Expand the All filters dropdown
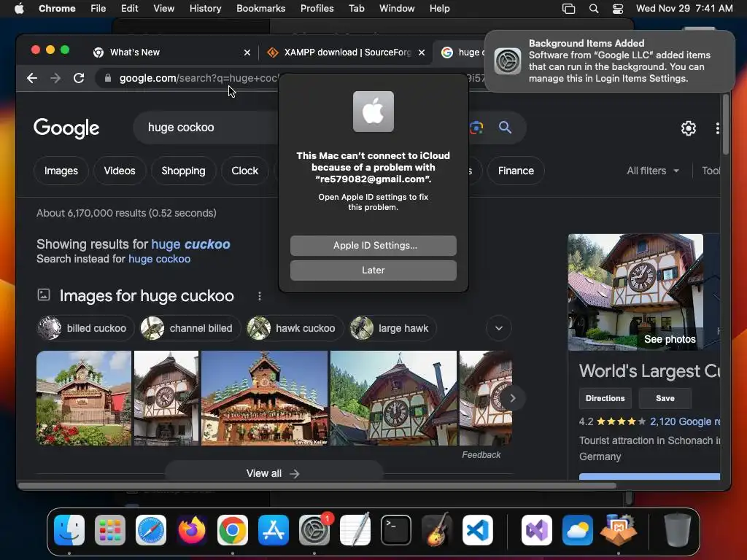747x560 pixels. pos(653,171)
